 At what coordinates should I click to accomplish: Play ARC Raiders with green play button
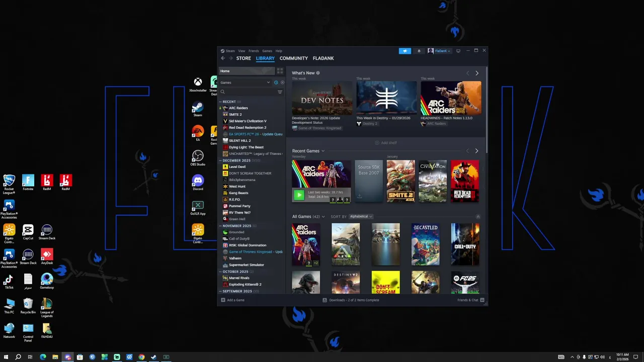299,195
